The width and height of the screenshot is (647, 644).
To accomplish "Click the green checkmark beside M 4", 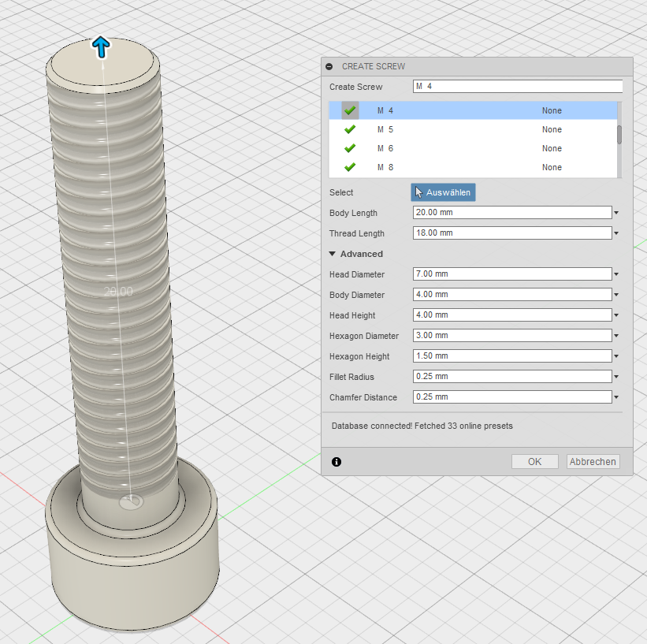I will 350,110.
